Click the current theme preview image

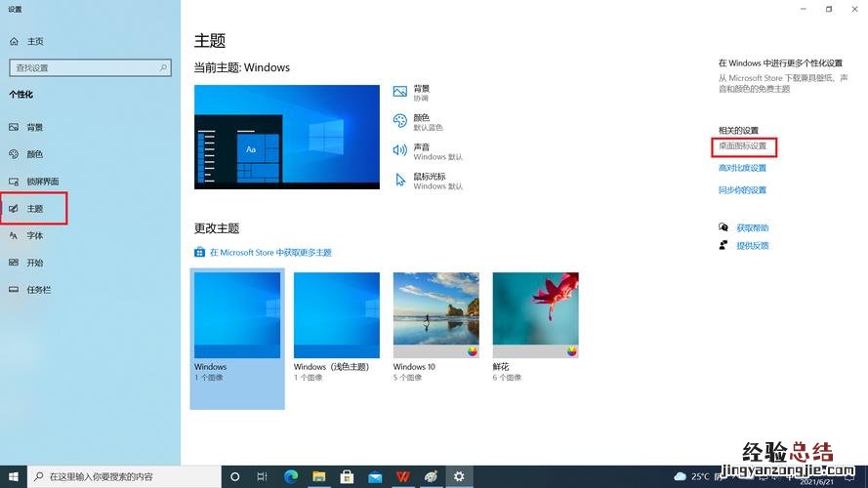coord(287,137)
